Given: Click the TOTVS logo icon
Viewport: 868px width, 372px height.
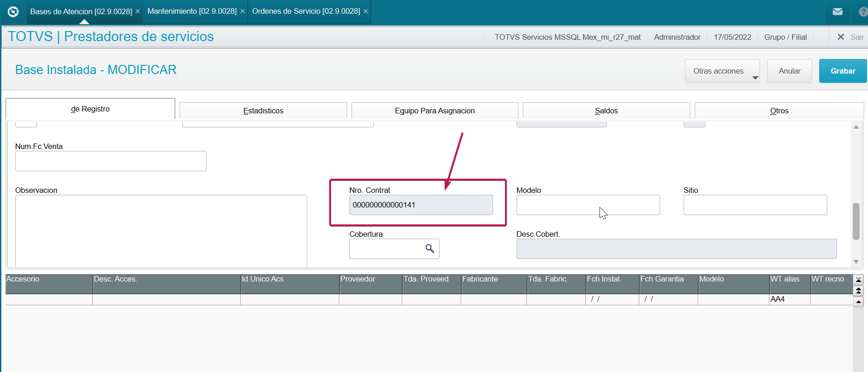Looking at the screenshot, I should pyautogui.click(x=13, y=12).
